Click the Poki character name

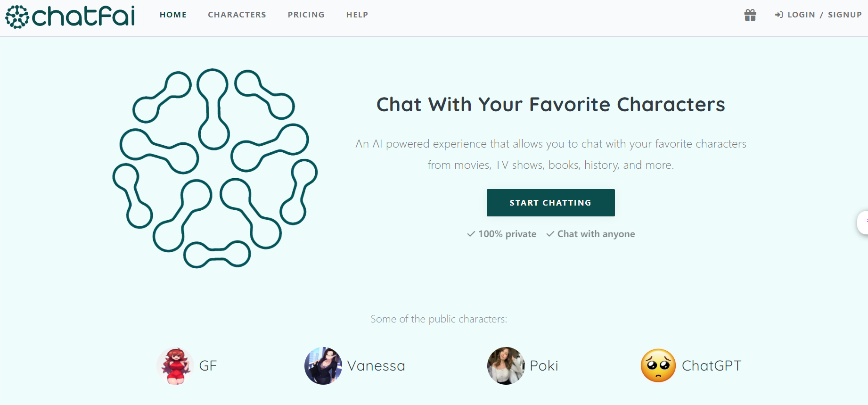click(544, 366)
